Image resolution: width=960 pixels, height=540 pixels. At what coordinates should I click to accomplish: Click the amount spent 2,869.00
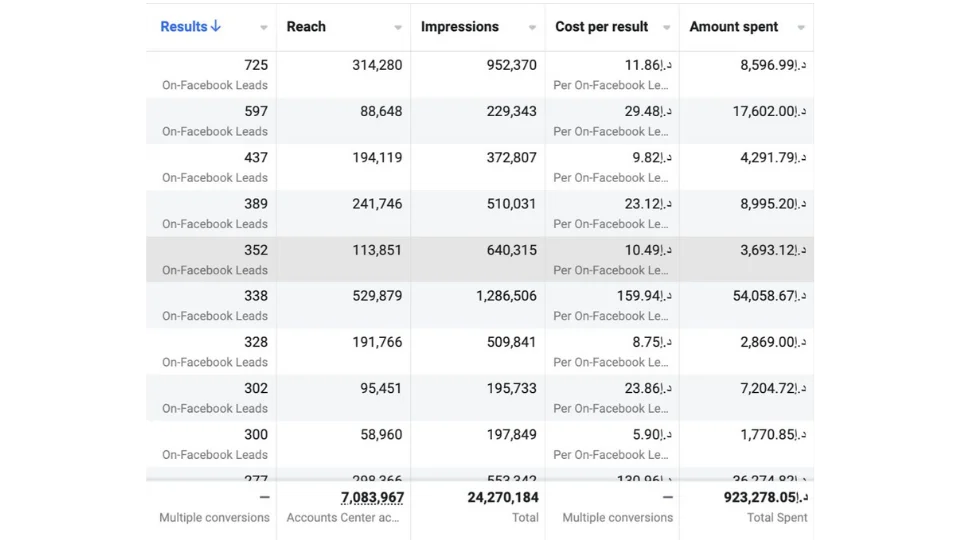click(773, 342)
